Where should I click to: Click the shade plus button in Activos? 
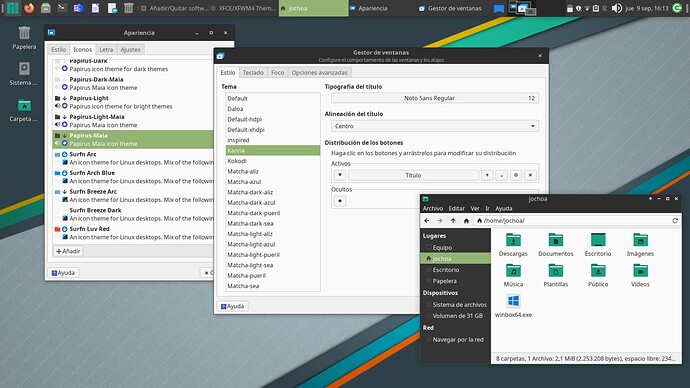click(x=487, y=175)
